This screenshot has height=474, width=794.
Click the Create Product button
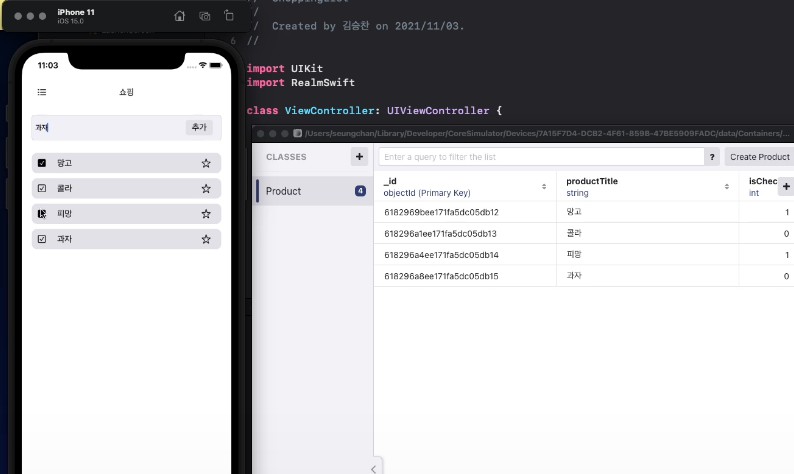point(759,157)
